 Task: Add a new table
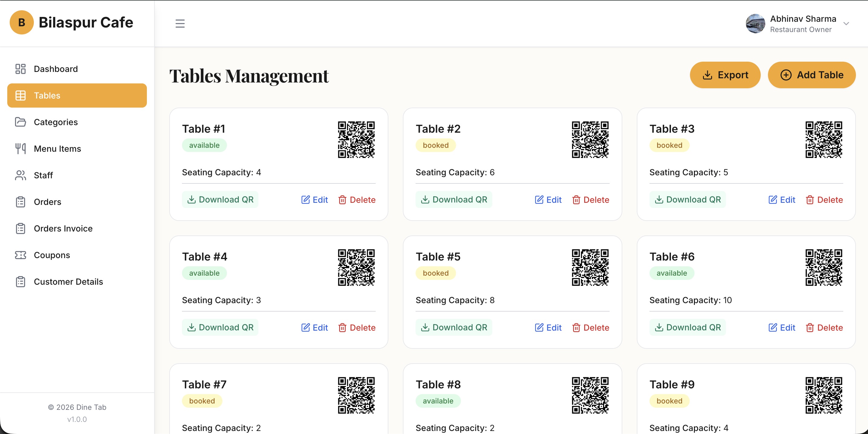(x=812, y=75)
